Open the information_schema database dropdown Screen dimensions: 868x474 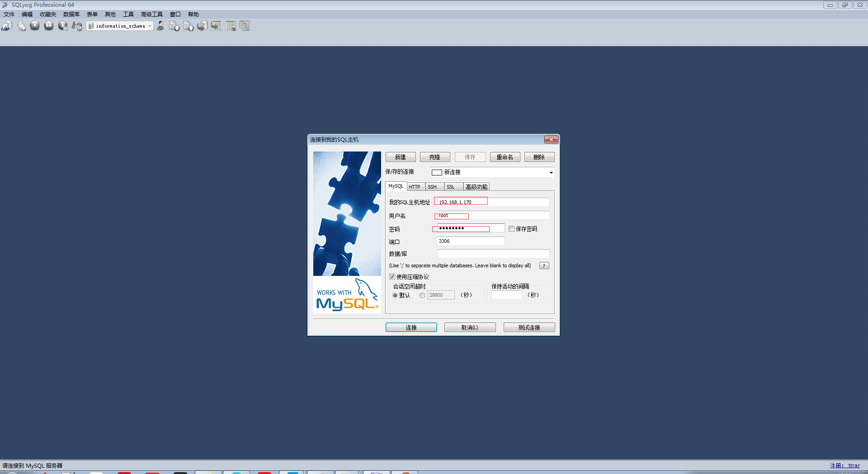[x=120, y=26]
